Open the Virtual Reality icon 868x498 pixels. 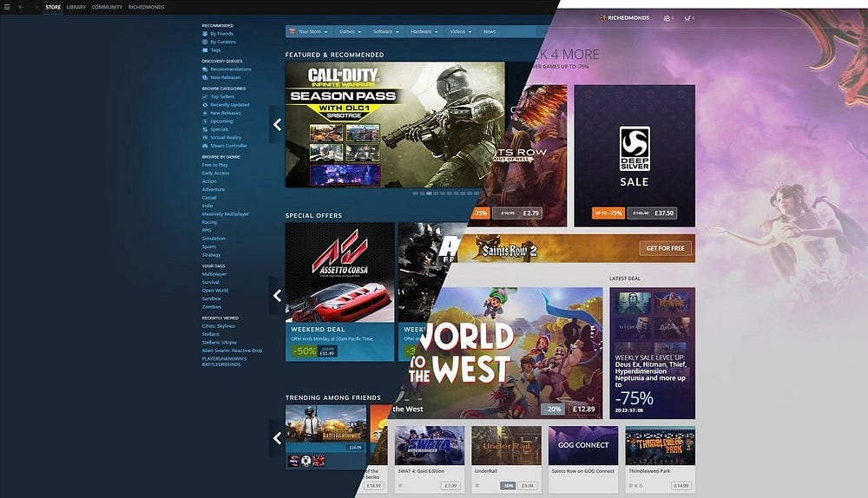[205, 138]
